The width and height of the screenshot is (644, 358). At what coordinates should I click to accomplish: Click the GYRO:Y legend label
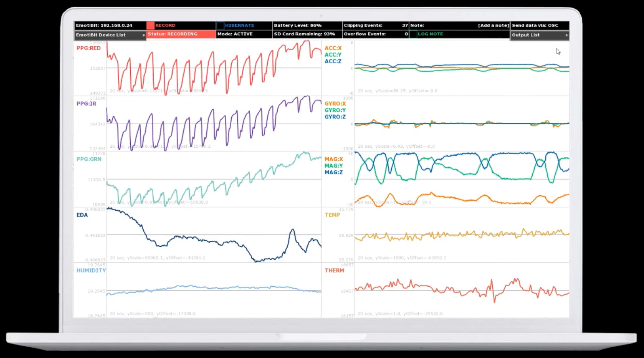335,110
